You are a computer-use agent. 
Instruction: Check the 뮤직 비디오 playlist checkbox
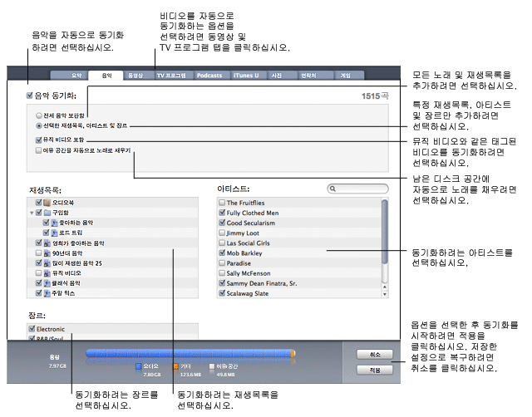tap(39, 273)
